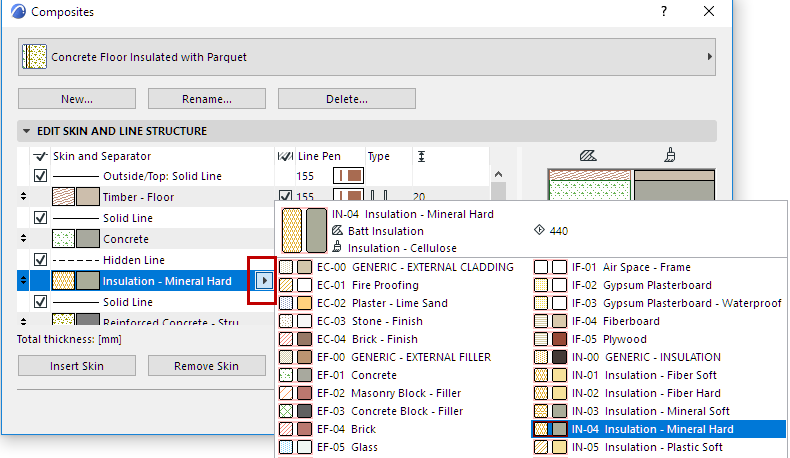The width and height of the screenshot is (790, 458).
Task: Choose EC-04 Brick - Finish material
Action: (404, 339)
